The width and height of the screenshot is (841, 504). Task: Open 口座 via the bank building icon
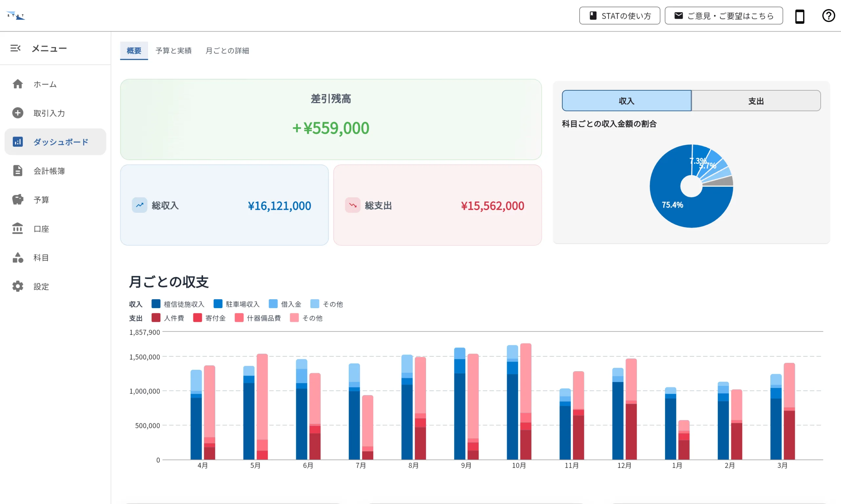tap(18, 229)
